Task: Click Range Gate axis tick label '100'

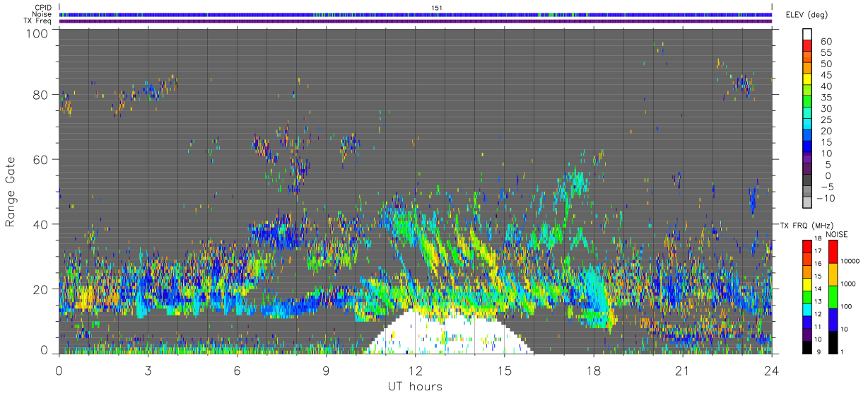Action: (x=36, y=33)
